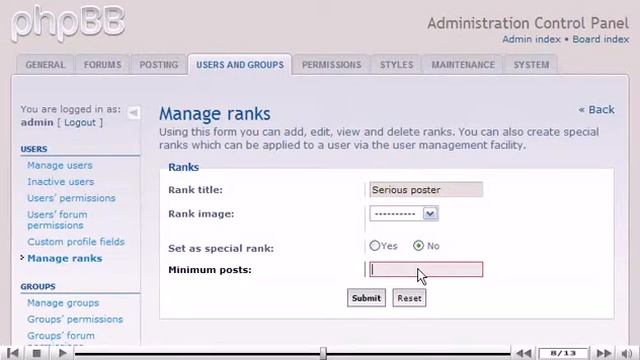Open Inactive users in sidebar
Viewport: 640px width, 360px height.
tap(60, 182)
